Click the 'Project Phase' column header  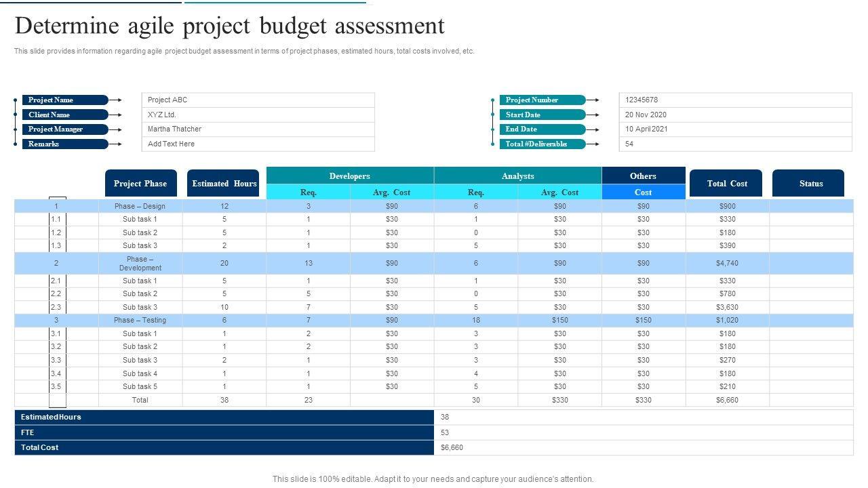140,183
